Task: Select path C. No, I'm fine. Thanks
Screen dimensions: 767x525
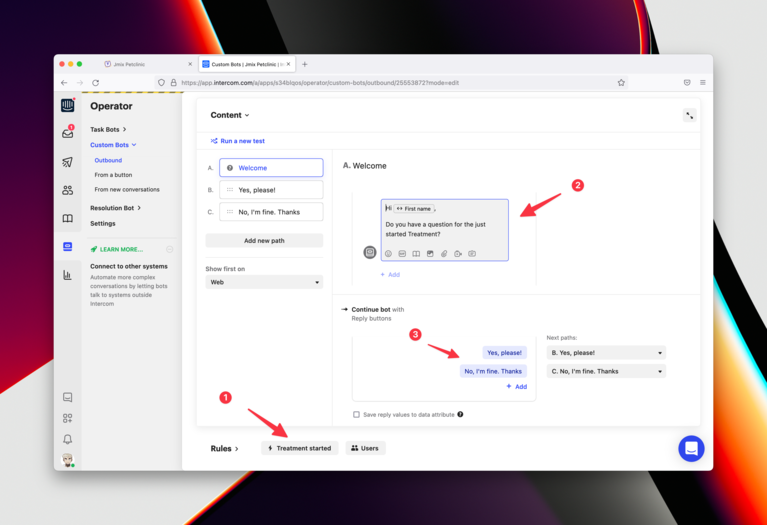Action: click(x=271, y=212)
